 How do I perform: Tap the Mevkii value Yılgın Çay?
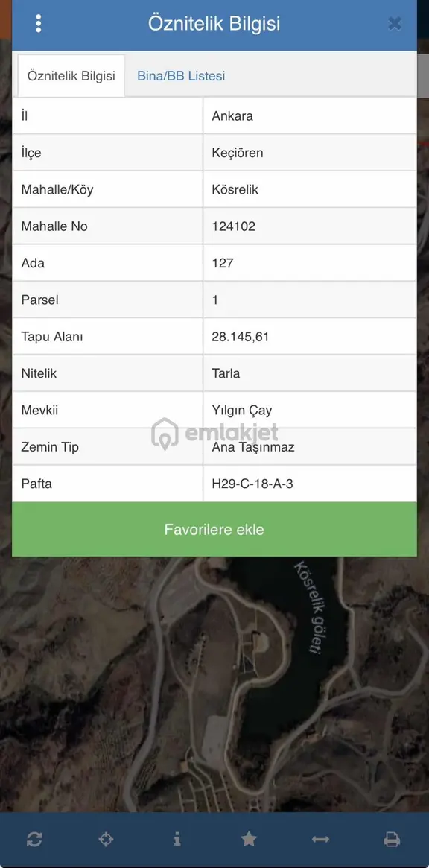[x=242, y=411]
